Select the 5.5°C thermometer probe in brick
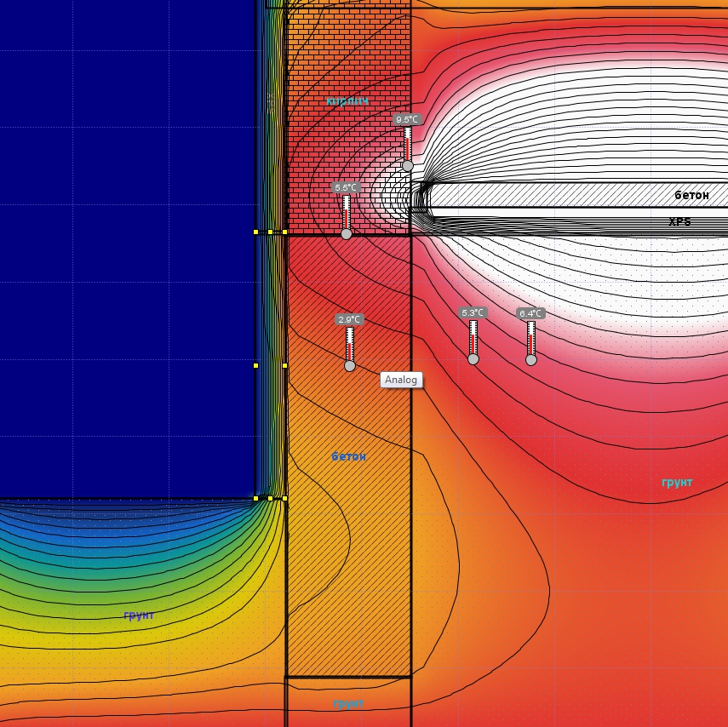Screen dimensions: 728x727 click(x=347, y=211)
